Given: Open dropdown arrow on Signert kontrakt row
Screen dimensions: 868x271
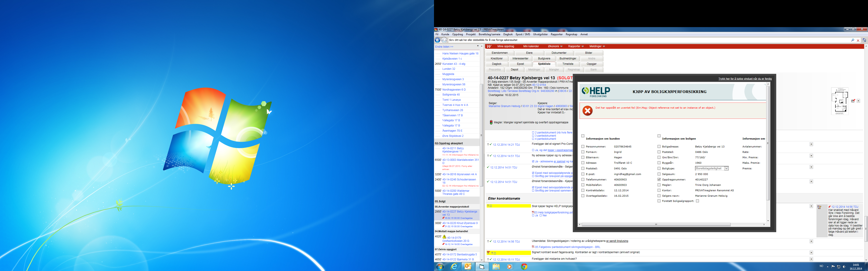Looking at the screenshot, I should (811, 252).
